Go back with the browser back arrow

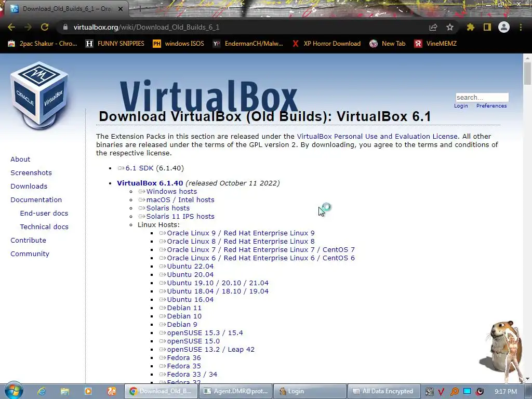(11, 27)
